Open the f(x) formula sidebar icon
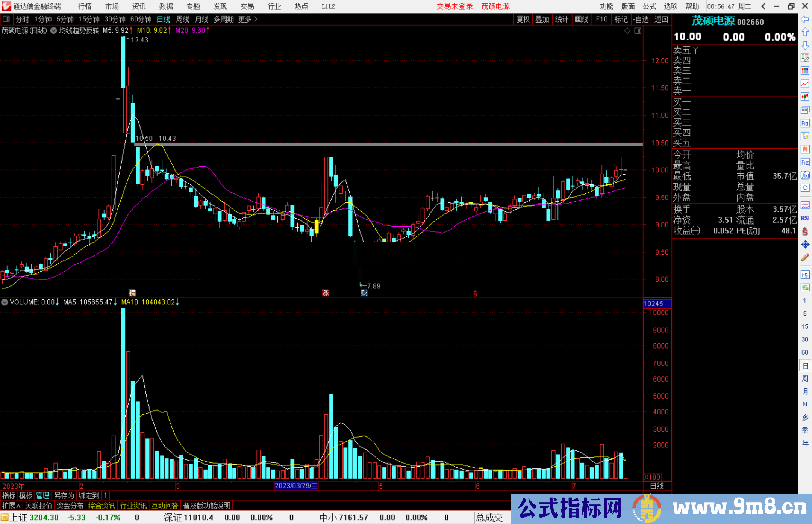 [x=805, y=175]
